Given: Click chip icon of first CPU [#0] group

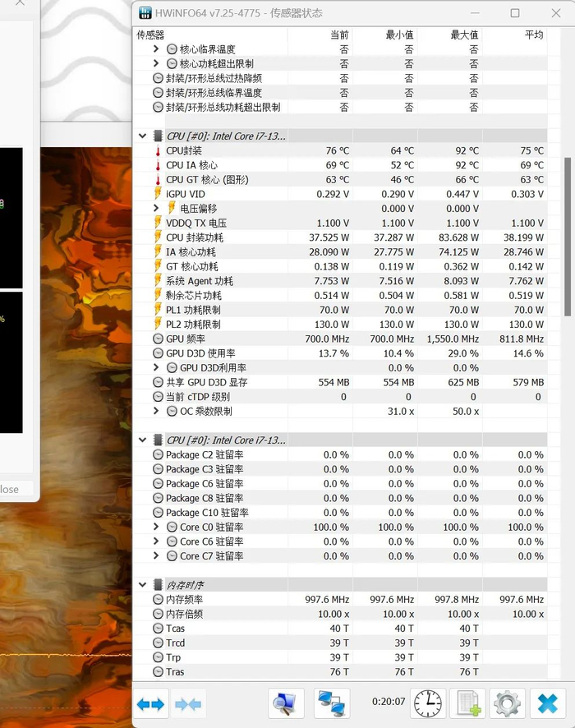Looking at the screenshot, I should coord(158,136).
